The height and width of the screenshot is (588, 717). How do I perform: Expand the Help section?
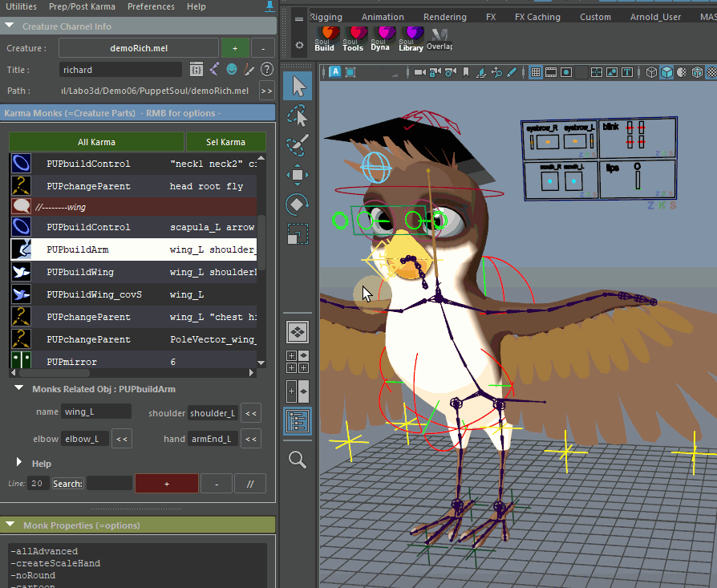pyautogui.click(x=18, y=462)
